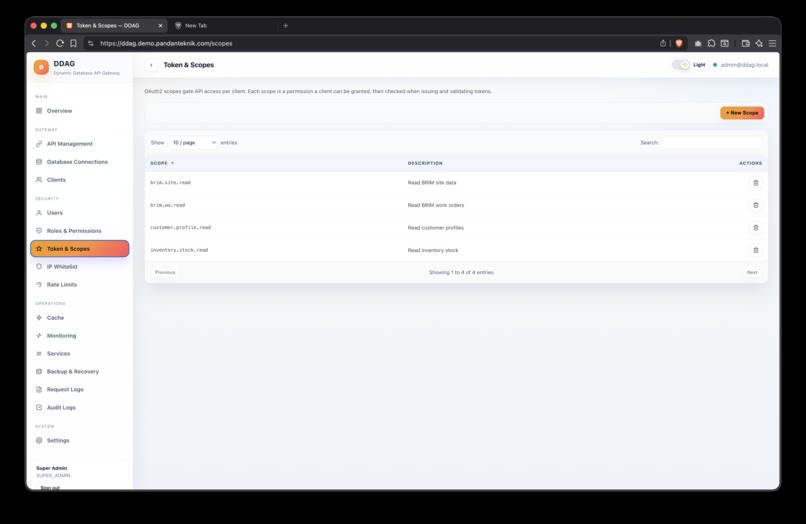Viewport: 806px width, 524px height.
Task: Toggle the Light theme switch
Action: click(681, 65)
